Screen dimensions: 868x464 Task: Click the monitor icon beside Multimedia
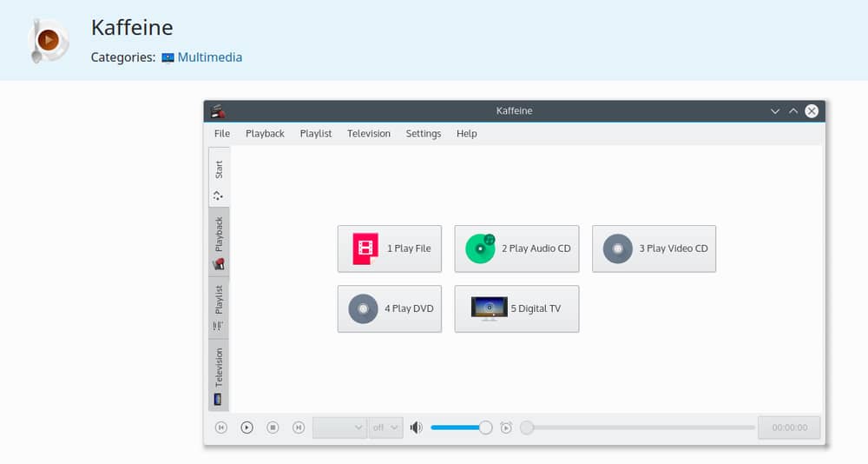pos(168,57)
